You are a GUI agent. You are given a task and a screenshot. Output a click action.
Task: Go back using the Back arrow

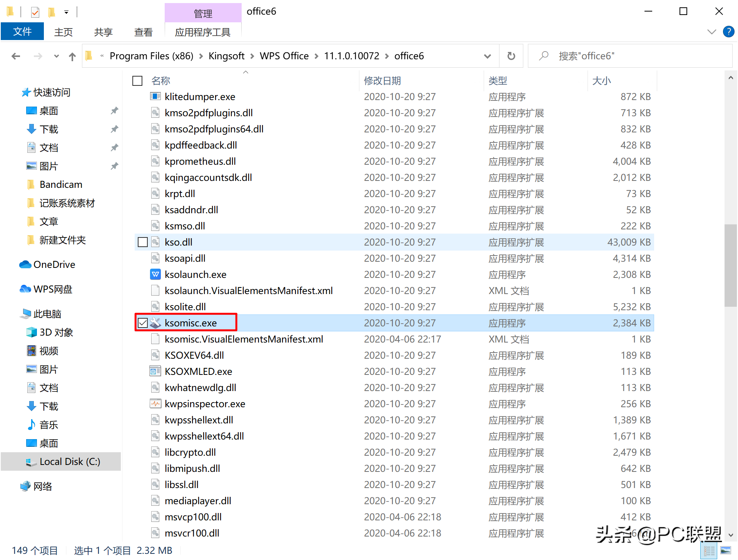(16, 56)
